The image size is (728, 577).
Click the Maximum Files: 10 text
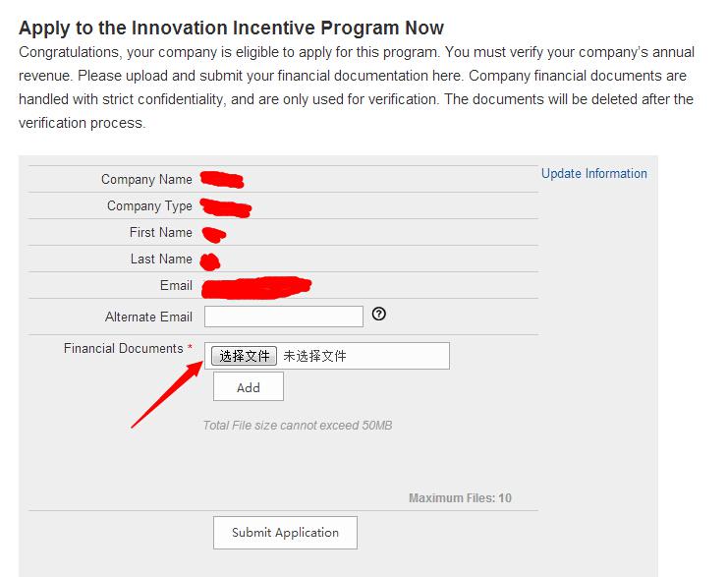point(460,498)
